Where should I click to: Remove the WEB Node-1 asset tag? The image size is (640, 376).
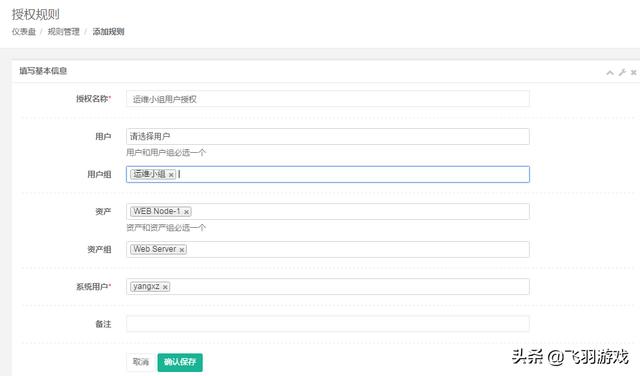pyautogui.click(x=186, y=212)
